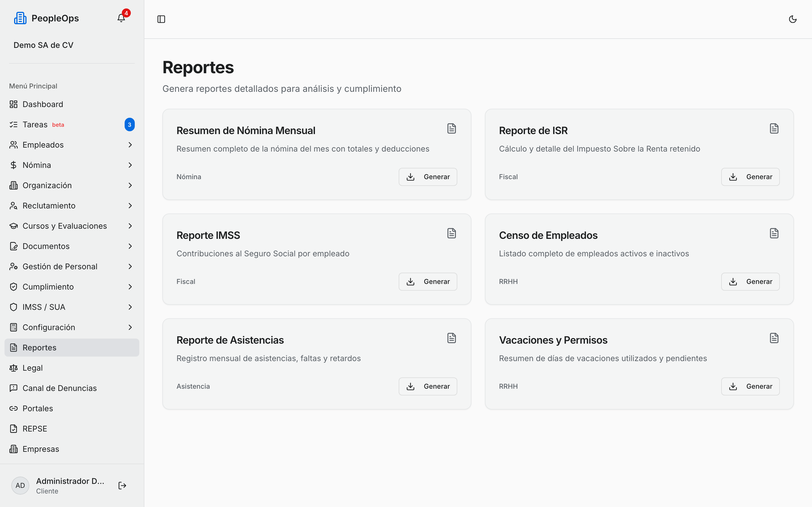Click the download icon in Censo de Empleados

(x=733, y=281)
